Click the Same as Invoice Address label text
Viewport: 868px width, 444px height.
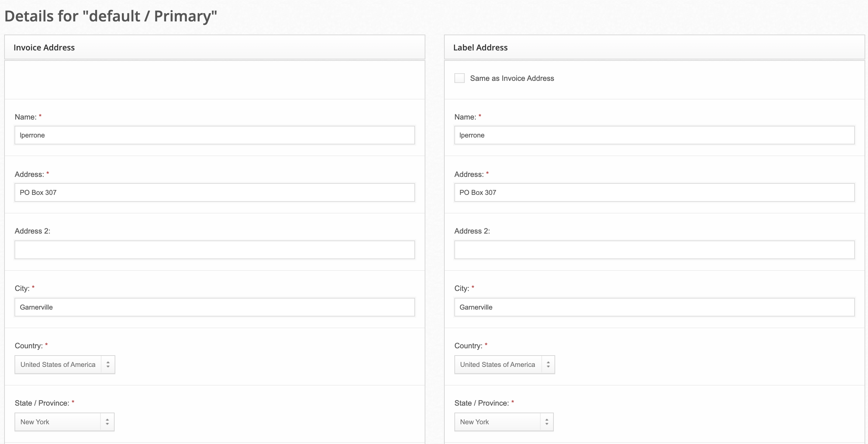(512, 78)
